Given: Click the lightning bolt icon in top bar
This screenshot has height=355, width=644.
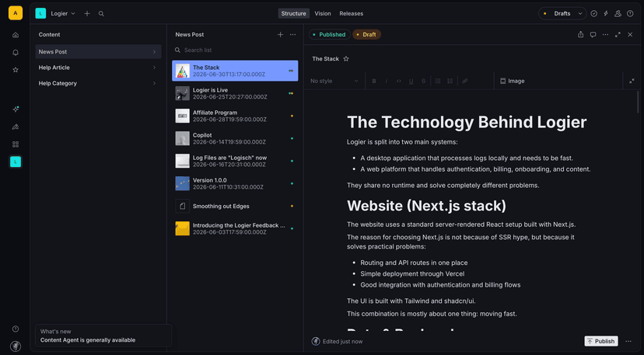Looking at the screenshot, I should coord(606,13).
